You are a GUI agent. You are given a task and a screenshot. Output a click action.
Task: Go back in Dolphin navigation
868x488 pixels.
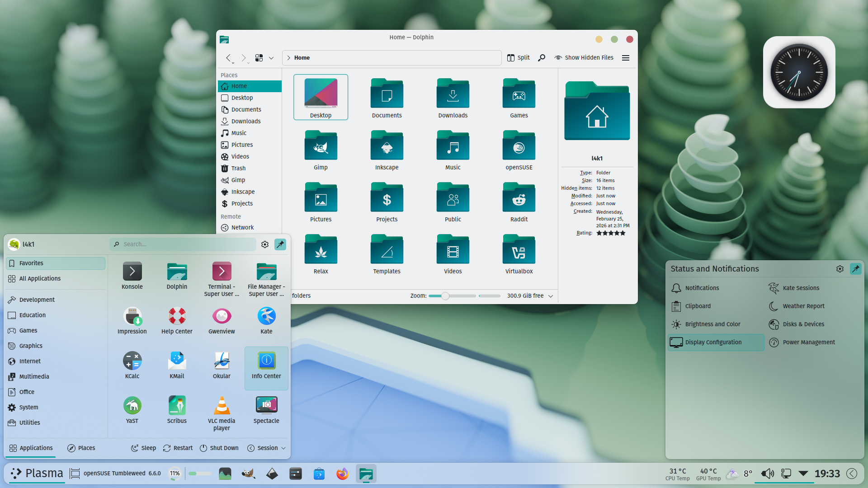[x=229, y=58]
